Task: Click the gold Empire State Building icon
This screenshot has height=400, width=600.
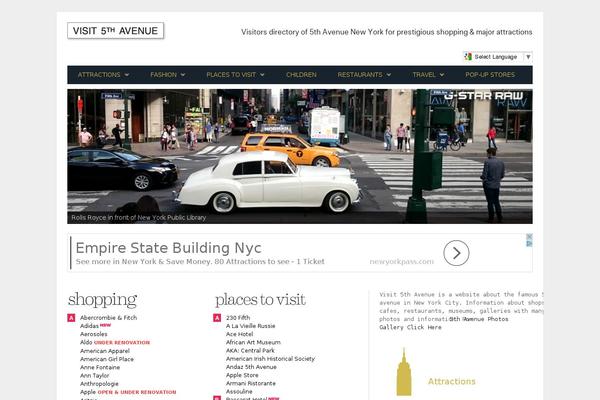Action: click(x=404, y=372)
